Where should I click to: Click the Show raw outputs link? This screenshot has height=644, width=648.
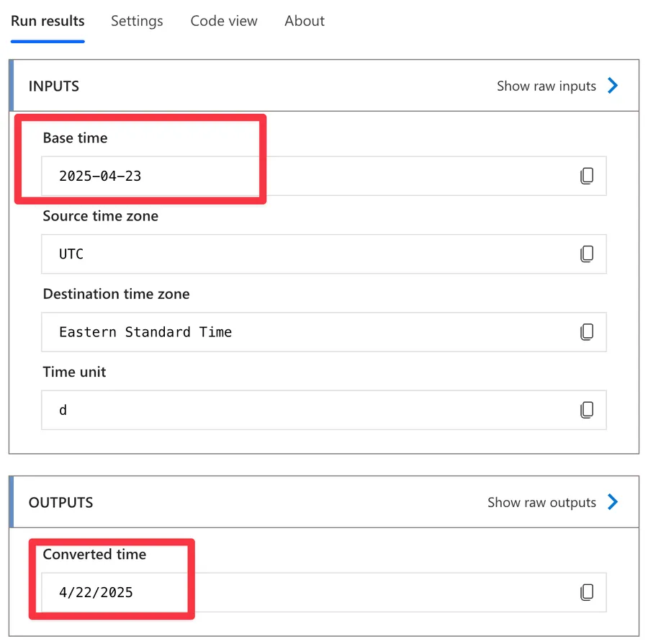[x=541, y=502]
